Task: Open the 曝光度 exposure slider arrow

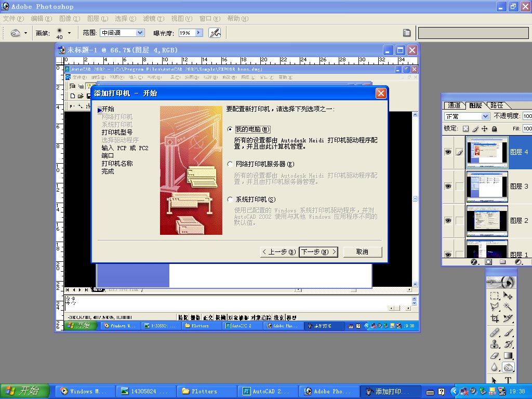Action: tap(199, 33)
